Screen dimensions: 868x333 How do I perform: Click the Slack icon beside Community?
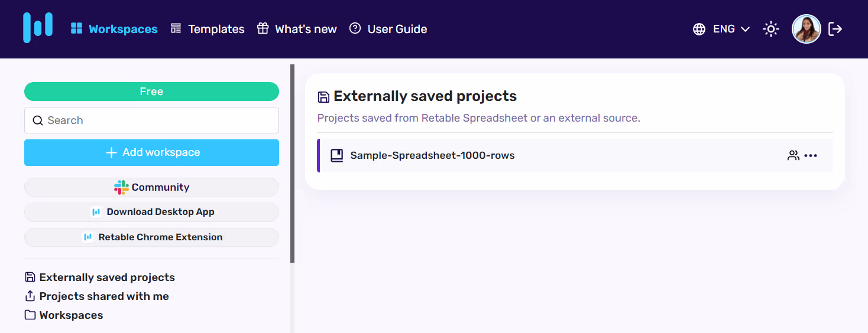point(121,187)
